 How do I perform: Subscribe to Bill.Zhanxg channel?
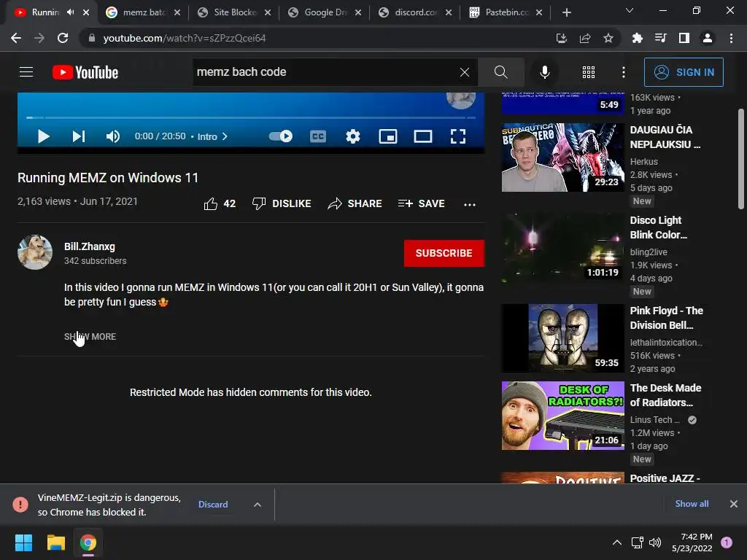coord(444,253)
